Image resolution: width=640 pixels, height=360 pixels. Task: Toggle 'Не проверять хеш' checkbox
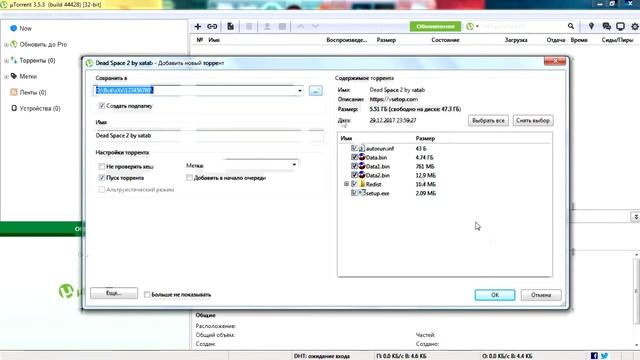[102, 167]
